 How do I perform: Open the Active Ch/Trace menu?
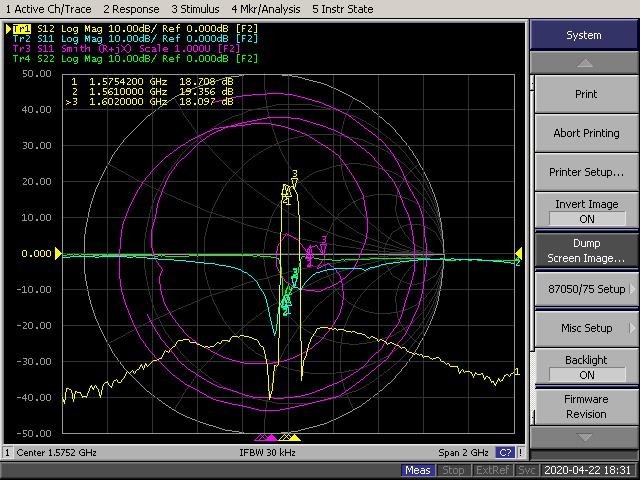tap(48, 9)
